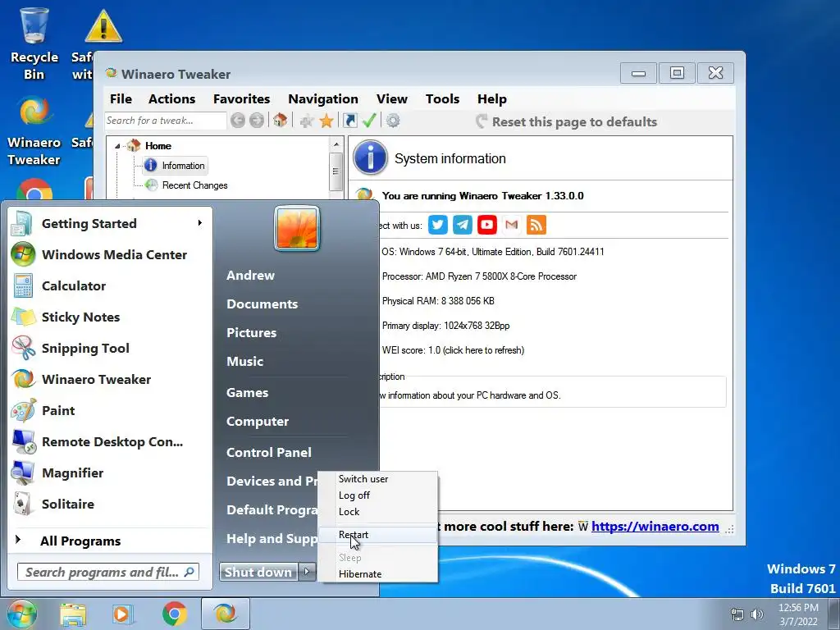The image size is (840, 630).
Task: Select Recent Changes tree item
Action: (186, 185)
